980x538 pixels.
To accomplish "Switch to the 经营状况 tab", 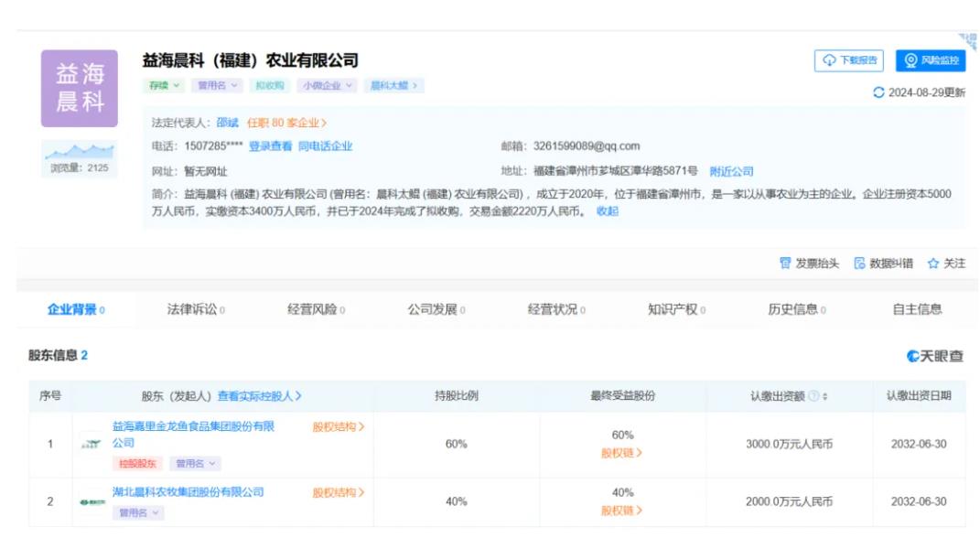I will (556, 309).
